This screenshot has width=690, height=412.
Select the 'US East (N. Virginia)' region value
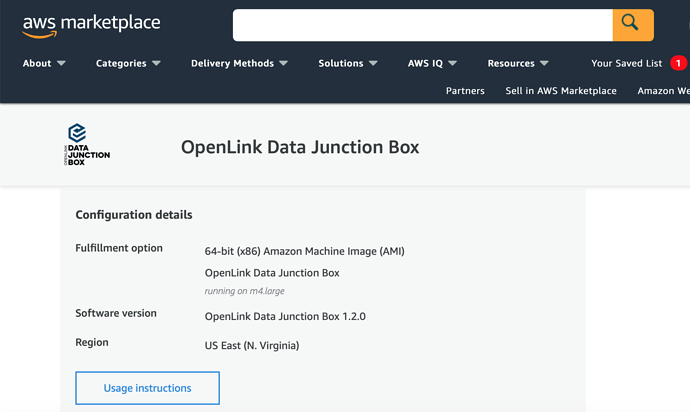[252, 346]
